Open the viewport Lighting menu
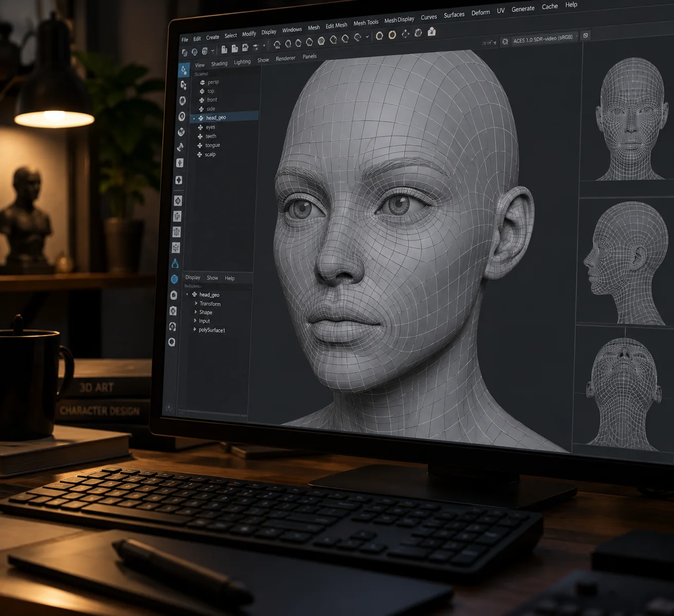This screenshot has width=674, height=616. pos(242,62)
